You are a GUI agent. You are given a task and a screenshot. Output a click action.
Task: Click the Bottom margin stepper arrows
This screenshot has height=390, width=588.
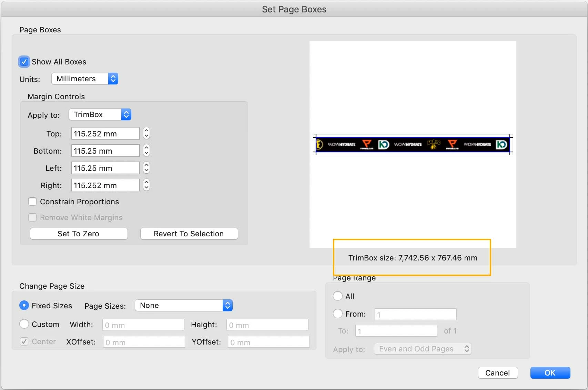pos(146,151)
